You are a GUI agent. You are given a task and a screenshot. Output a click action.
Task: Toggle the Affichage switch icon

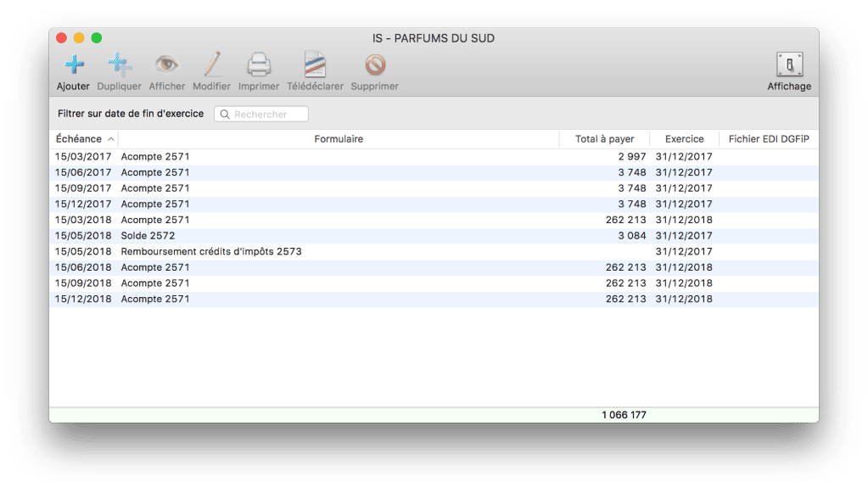tap(789, 64)
